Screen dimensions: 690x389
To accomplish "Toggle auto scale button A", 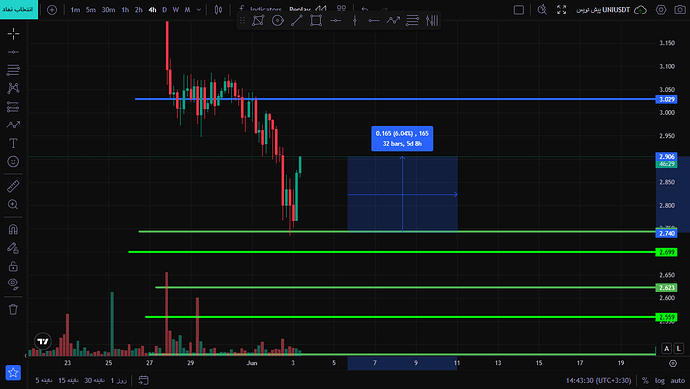I will pos(667,349).
